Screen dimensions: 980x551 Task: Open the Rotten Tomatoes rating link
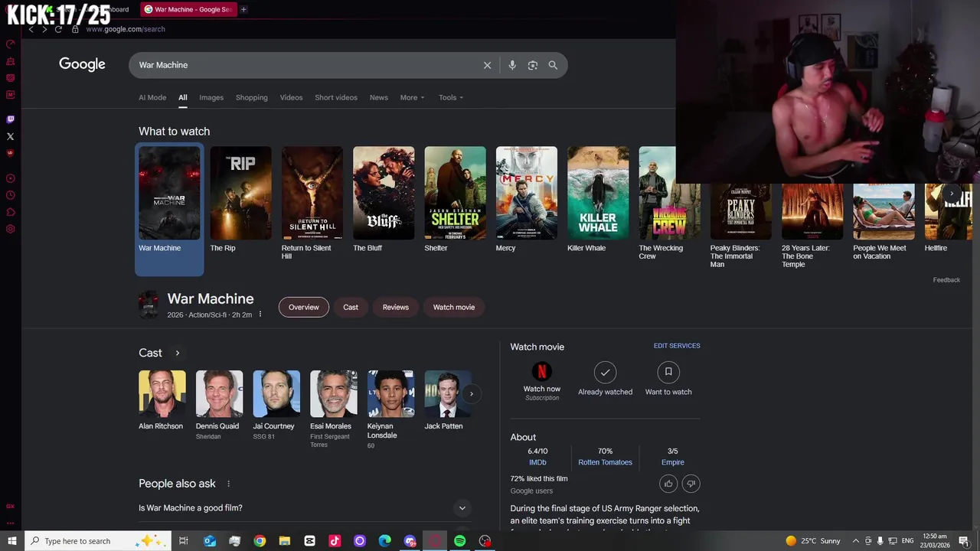coord(605,462)
